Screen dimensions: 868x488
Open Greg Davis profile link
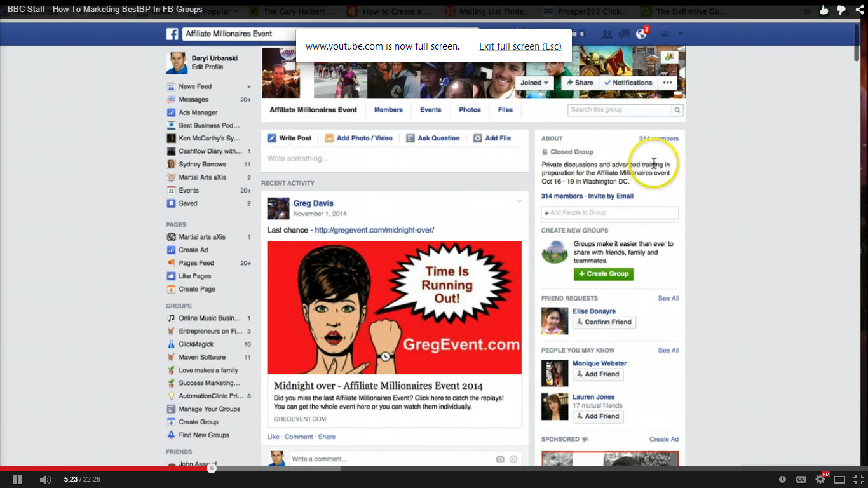[x=313, y=203]
